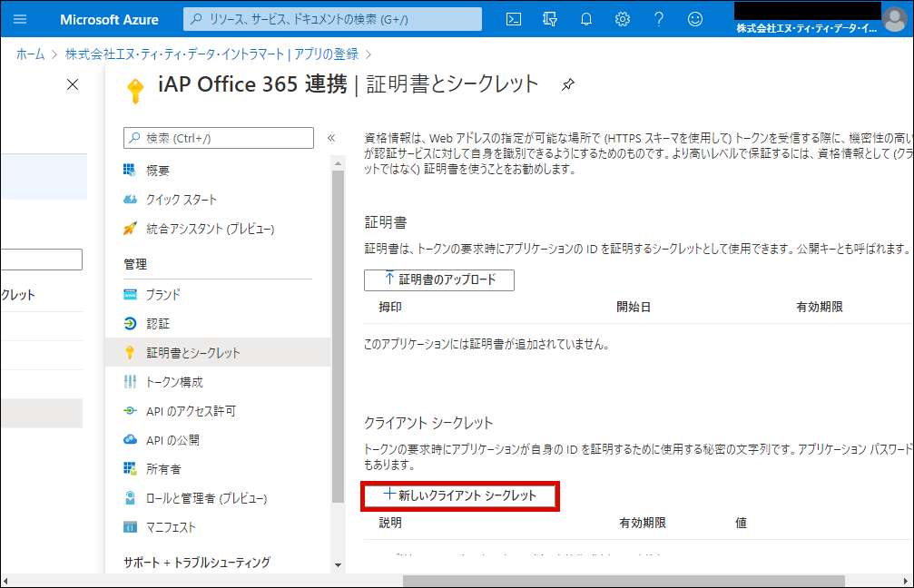This screenshot has height=588, width=914.
Task: Open the feedback smiley icon
Action: (695, 19)
